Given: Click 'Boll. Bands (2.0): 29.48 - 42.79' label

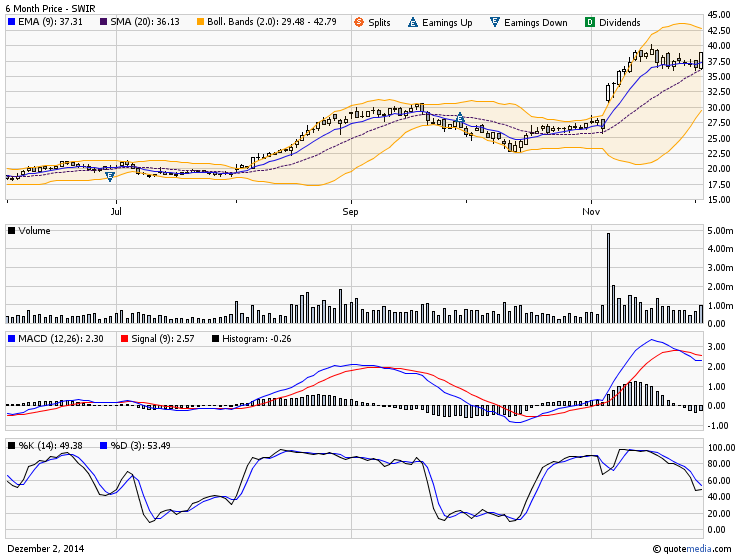Looking at the screenshot, I should click(272, 22).
